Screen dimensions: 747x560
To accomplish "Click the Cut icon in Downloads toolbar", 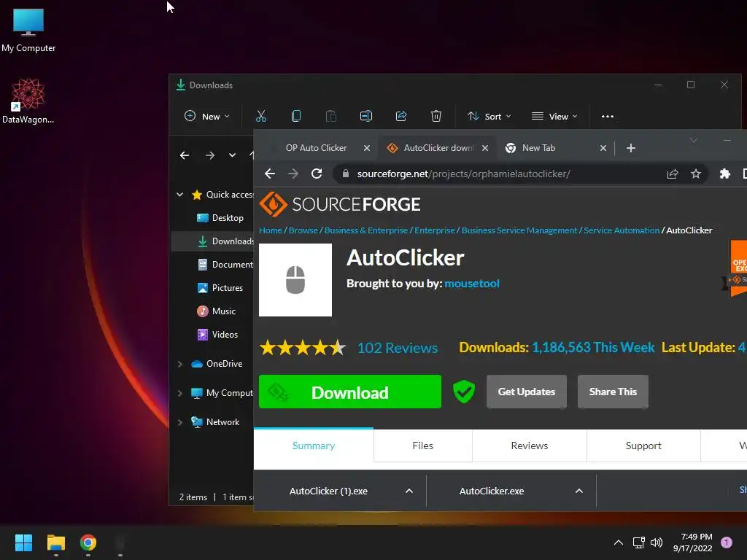I will click(x=261, y=116).
